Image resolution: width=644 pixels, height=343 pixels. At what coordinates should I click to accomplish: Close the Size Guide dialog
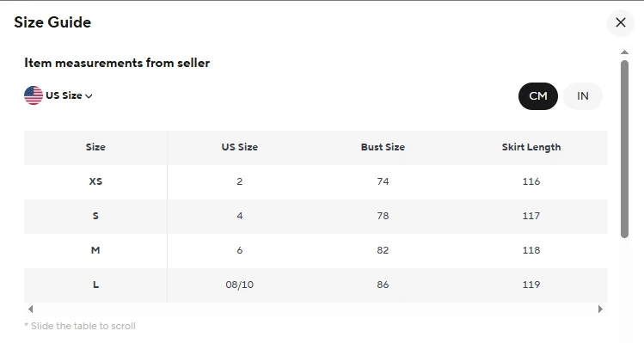pos(621,22)
